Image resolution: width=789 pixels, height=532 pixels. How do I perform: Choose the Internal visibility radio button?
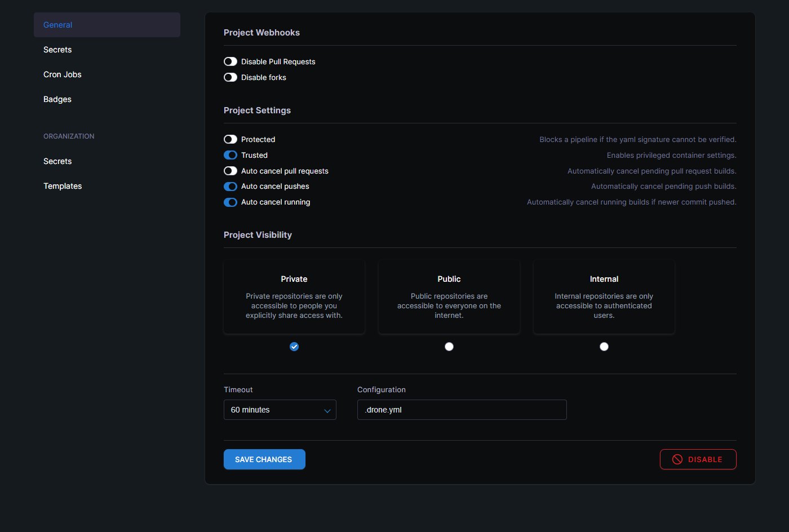pos(604,347)
